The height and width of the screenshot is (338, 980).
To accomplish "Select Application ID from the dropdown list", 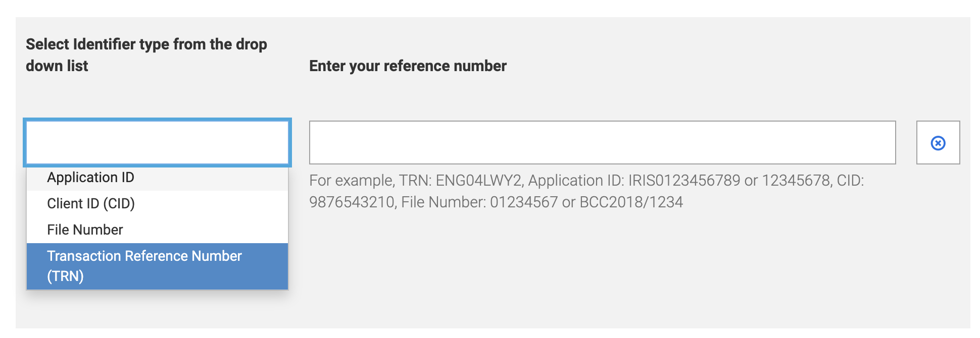I will click(91, 178).
